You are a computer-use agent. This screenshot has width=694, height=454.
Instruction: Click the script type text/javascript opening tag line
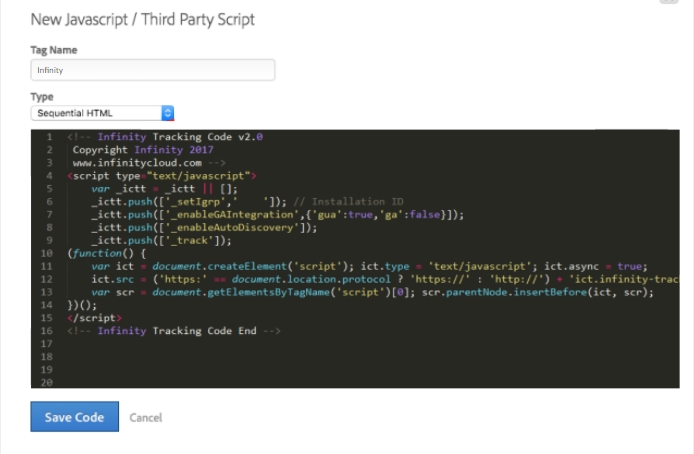162,176
